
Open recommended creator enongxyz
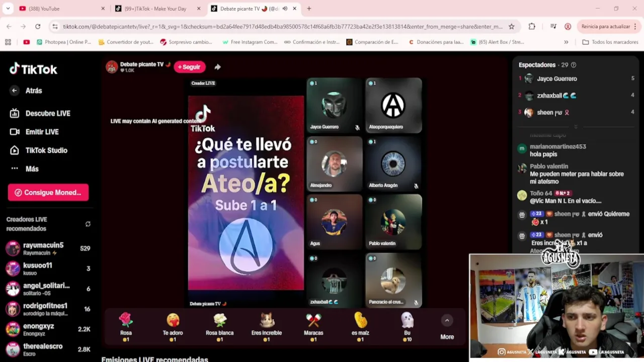pyautogui.click(x=48, y=329)
